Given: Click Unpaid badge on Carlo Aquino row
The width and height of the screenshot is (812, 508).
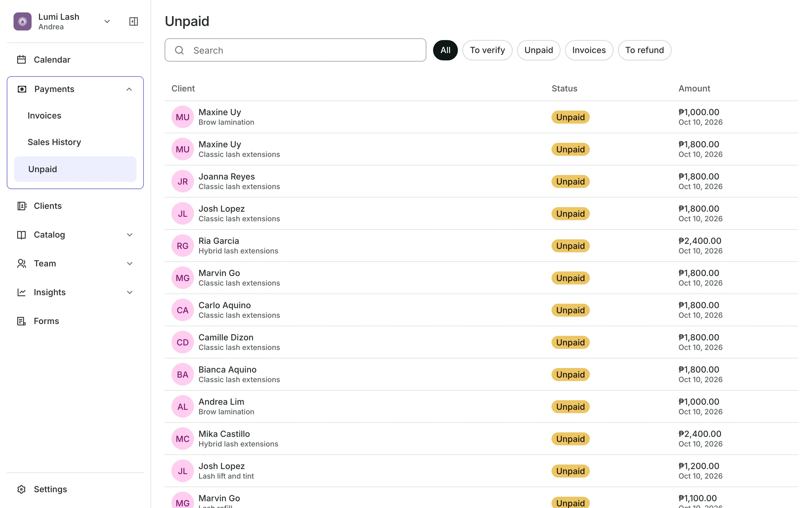Looking at the screenshot, I should (x=570, y=310).
